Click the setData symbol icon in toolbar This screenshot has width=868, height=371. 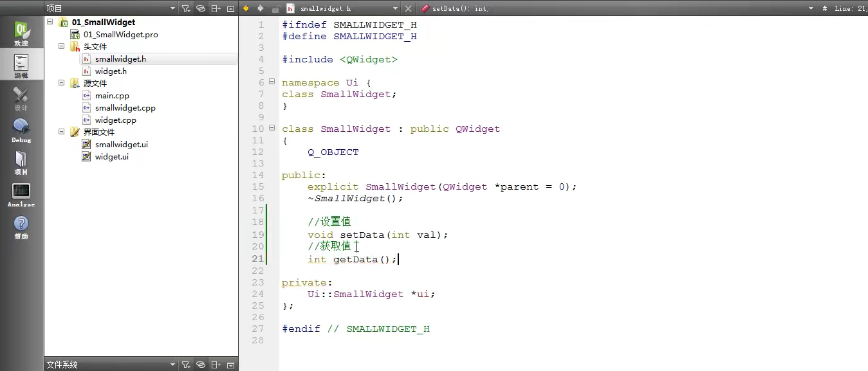425,8
